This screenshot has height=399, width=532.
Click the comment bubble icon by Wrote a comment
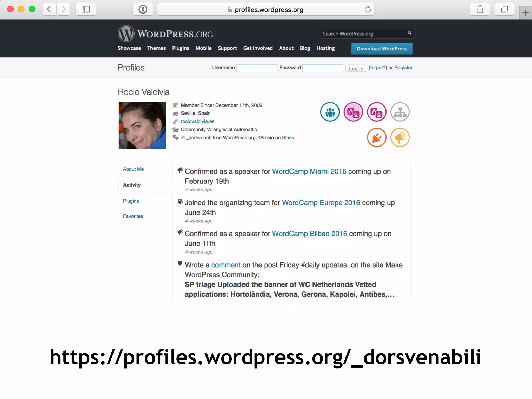pyautogui.click(x=180, y=264)
